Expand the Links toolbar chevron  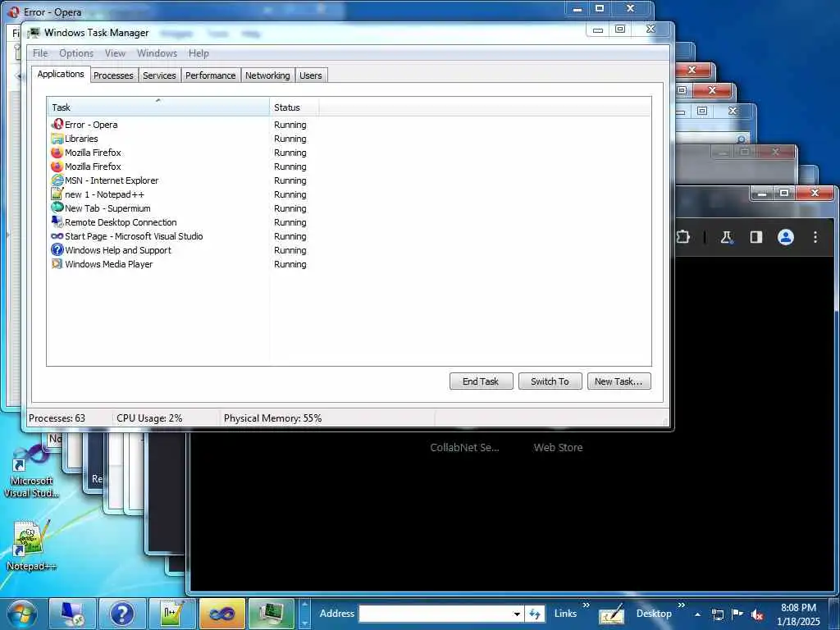coord(586,605)
